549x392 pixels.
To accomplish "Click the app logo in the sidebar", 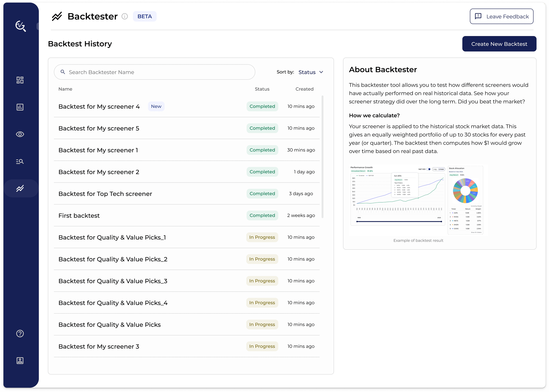I will [x=21, y=26].
